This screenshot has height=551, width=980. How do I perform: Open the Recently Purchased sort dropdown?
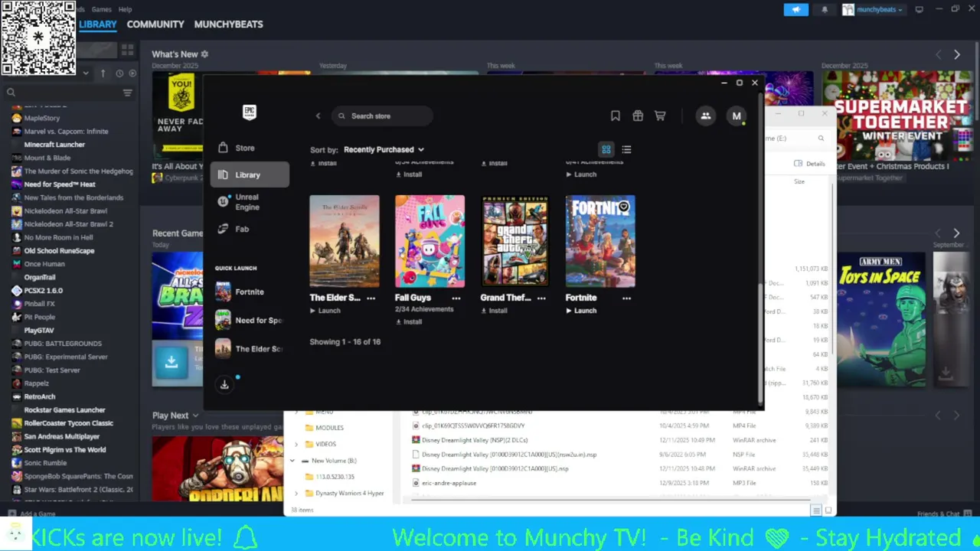[384, 149]
